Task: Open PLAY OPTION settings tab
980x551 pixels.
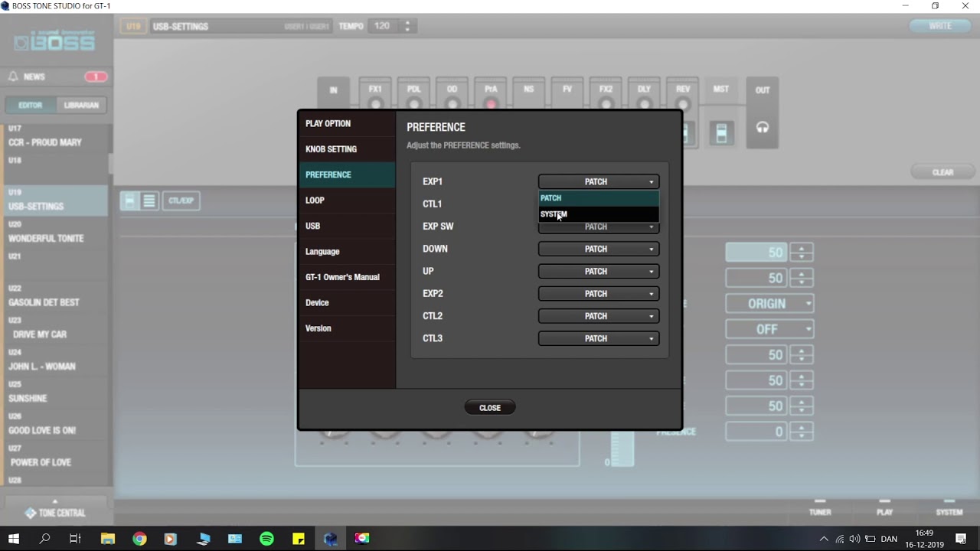Action: [x=347, y=123]
